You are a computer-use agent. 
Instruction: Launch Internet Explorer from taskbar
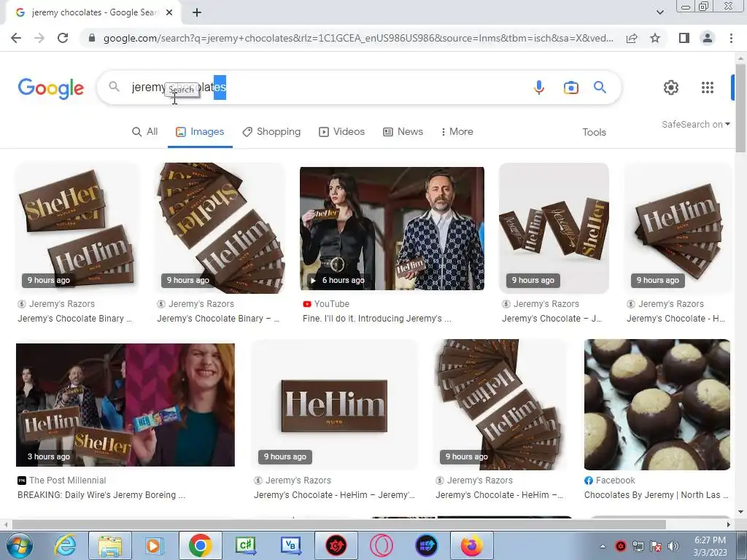tap(65, 545)
